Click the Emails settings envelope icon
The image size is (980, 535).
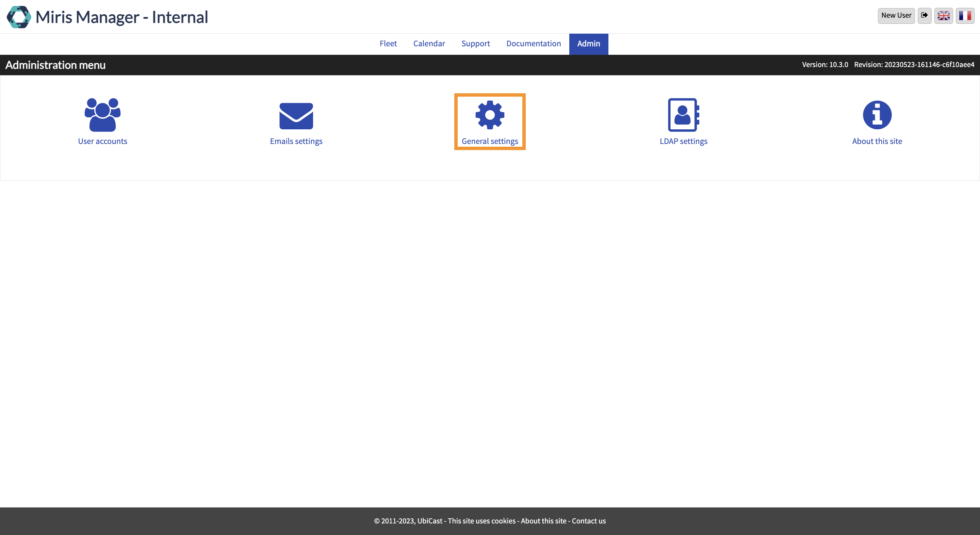(296, 116)
